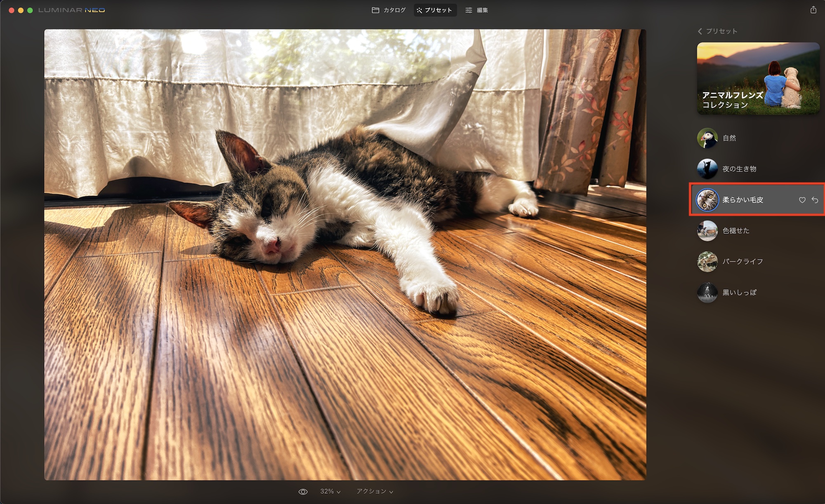Click the puffin icon of 自然 preset
The height and width of the screenshot is (504, 825).
coord(707,138)
